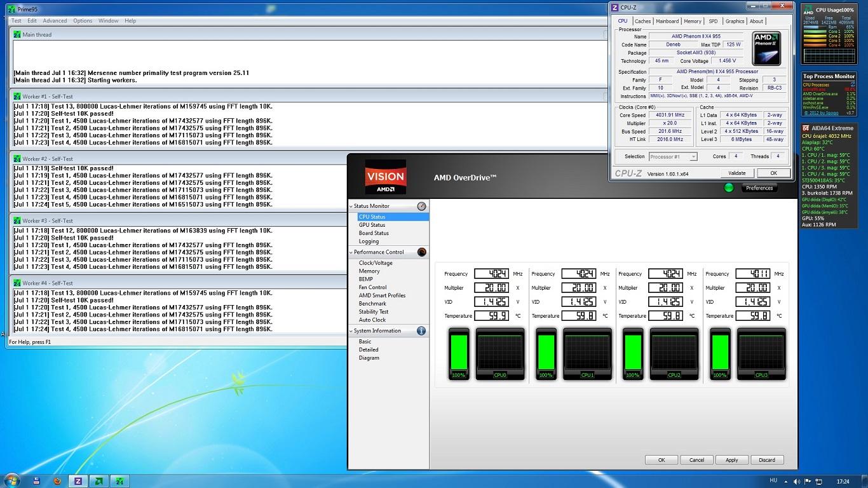The width and height of the screenshot is (868, 488).
Task: Click Apply in AMD OverDrive
Action: [732, 460]
